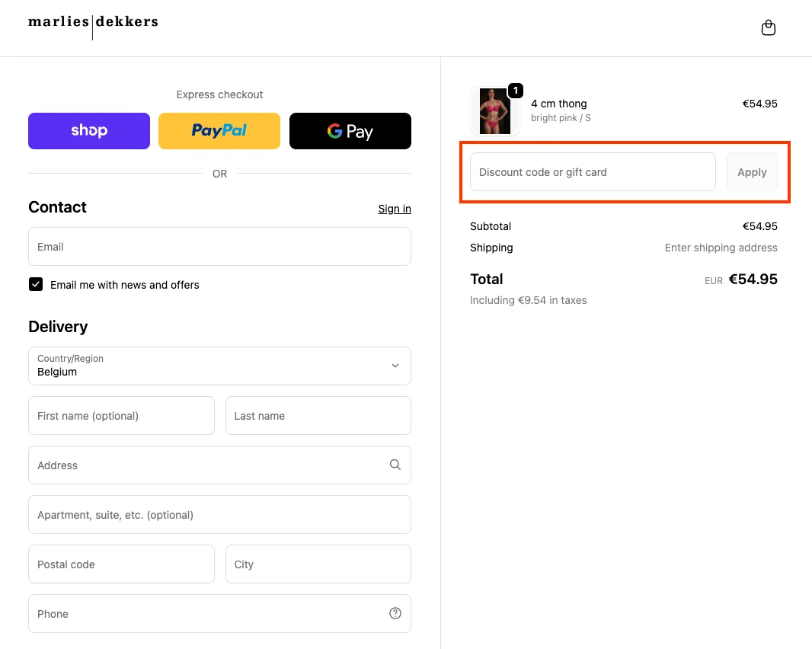812x649 pixels.
Task: Click the Subtotal €54.95 amount
Action: point(759,226)
